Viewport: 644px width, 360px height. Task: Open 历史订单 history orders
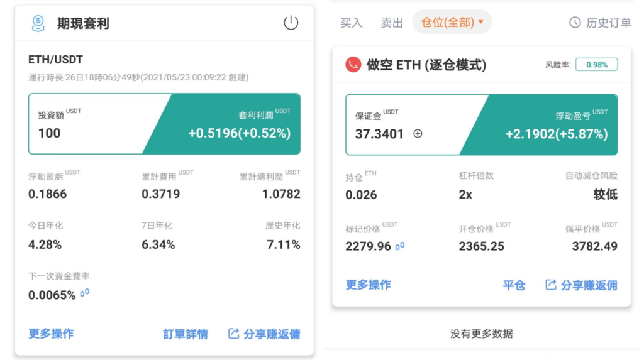point(600,23)
